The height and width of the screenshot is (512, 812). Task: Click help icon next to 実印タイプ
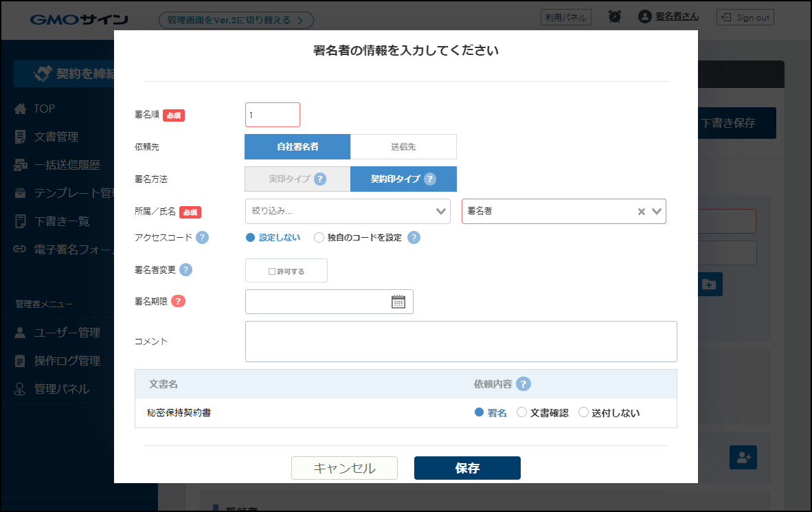click(319, 179)
